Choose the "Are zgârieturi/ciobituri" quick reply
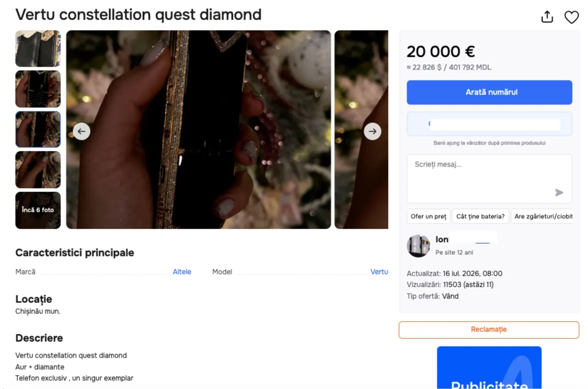588x389 pixels. [x=542, y=216]
